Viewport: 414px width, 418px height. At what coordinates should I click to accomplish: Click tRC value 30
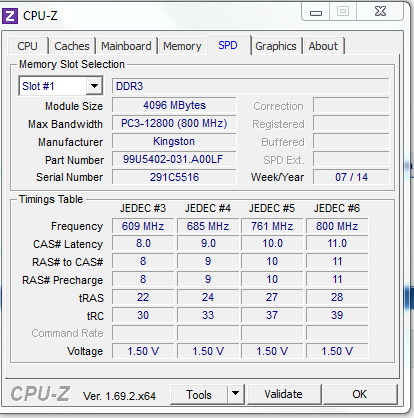coord(143,315)
